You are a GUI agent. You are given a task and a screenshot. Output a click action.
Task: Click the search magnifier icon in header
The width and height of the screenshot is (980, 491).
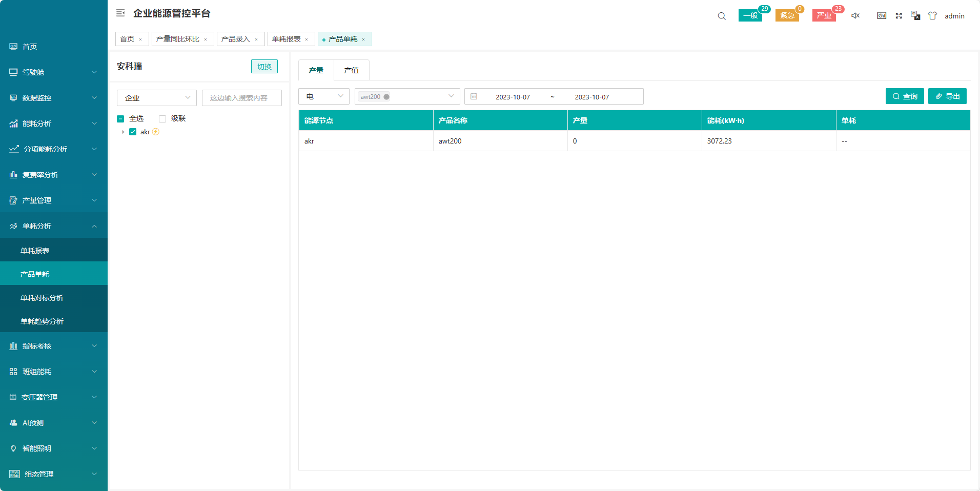[x=722, y=16]
